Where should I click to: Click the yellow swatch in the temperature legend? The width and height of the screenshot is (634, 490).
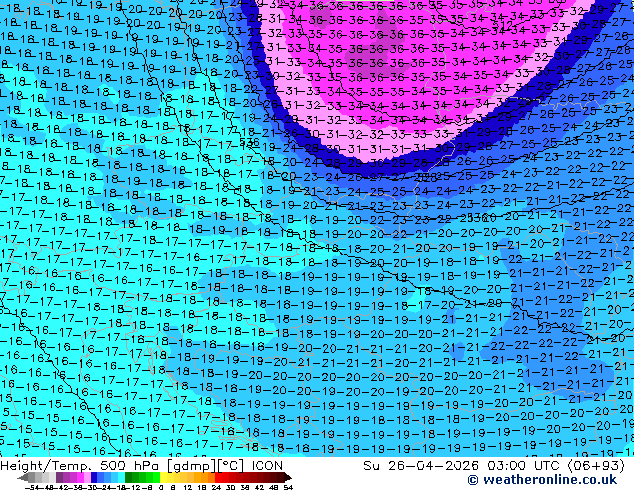(x=163, y=478)
